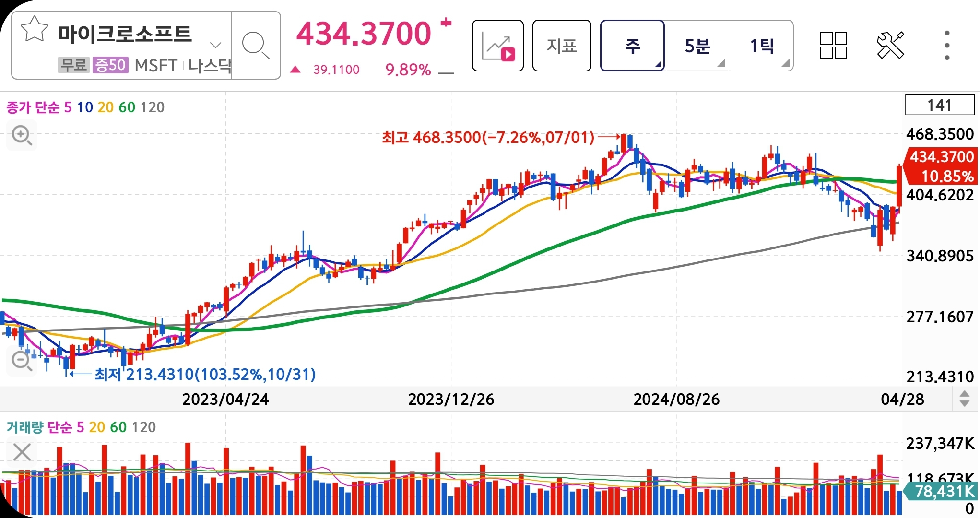
Task: Toggle the 60-period moving average label
Action: [x=127, y=107]
